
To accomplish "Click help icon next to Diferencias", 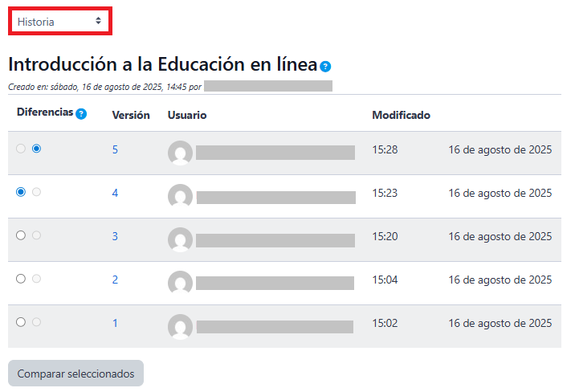I will coord(81,114).
